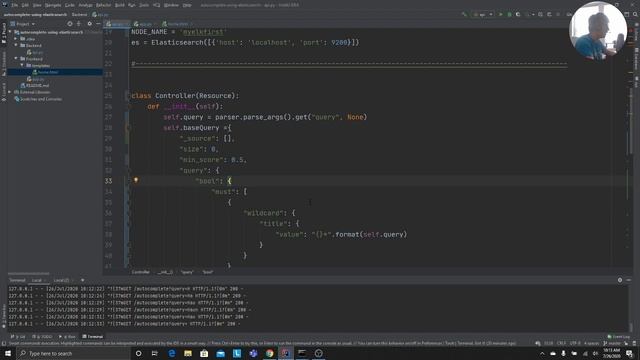The height and width of the screenshot is (360, 640).
Task: Open Microsoft Edge from taskbar
Action: tap(171, 353)
